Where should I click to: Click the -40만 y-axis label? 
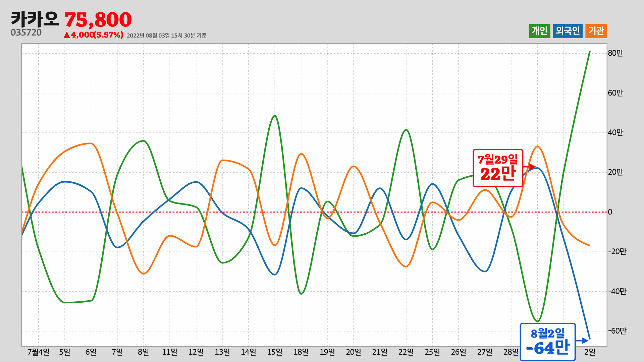[617, 292]
